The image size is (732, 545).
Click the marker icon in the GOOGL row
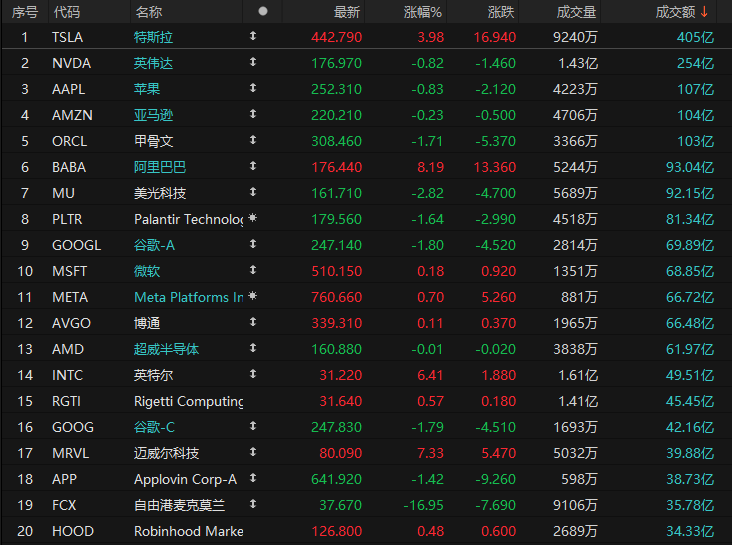tap(253, 244)
